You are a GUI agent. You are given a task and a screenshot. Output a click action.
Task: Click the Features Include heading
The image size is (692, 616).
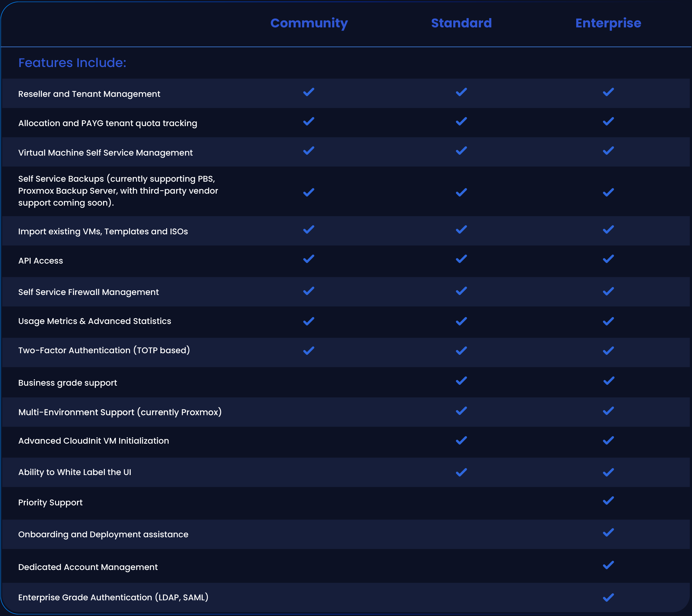pos(72,63)
